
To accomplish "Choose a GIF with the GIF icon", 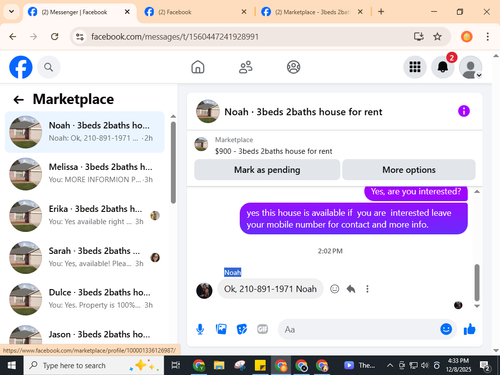I will click(x=262, y=329).
